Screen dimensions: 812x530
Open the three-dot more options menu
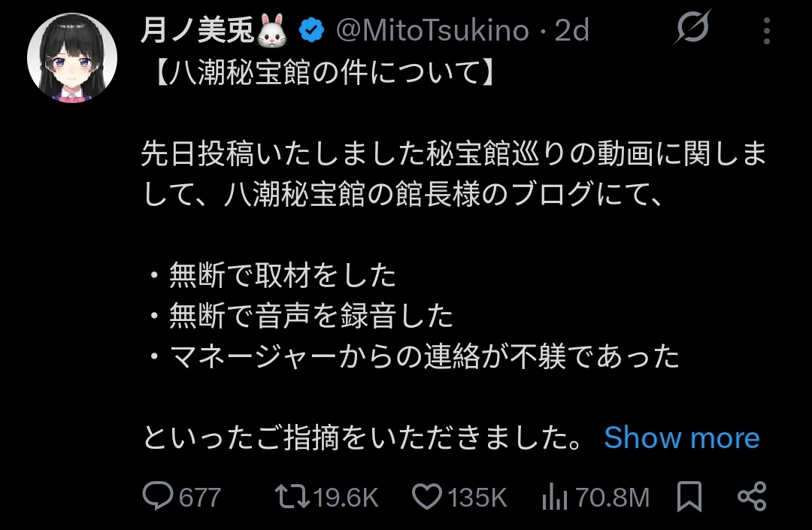(767, 32)
